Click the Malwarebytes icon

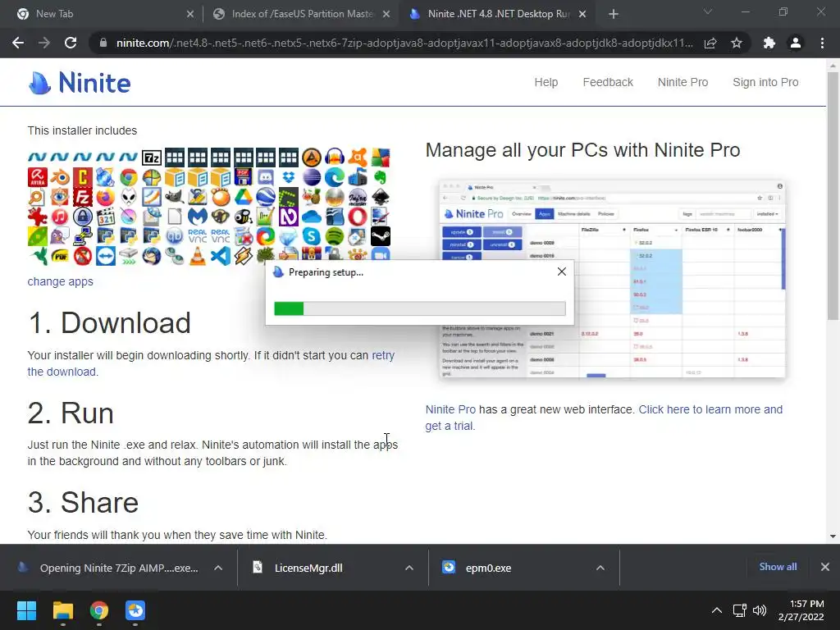click(x=198, y=217)
